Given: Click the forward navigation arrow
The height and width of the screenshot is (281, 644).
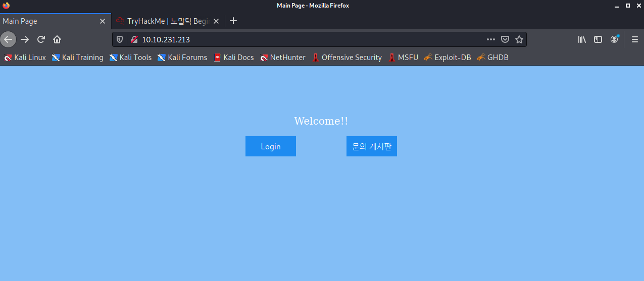Looking at the screenshot, I should coord(25,39).
